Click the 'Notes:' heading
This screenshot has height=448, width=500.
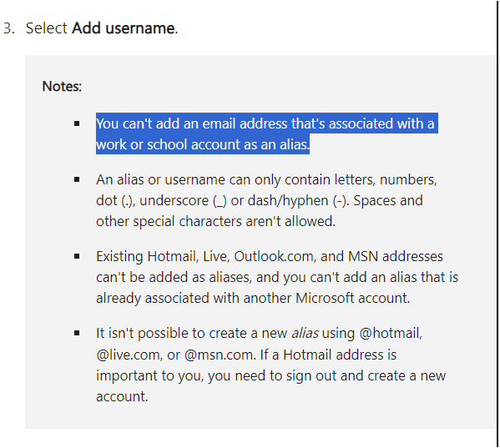click(x=62, y=86)
